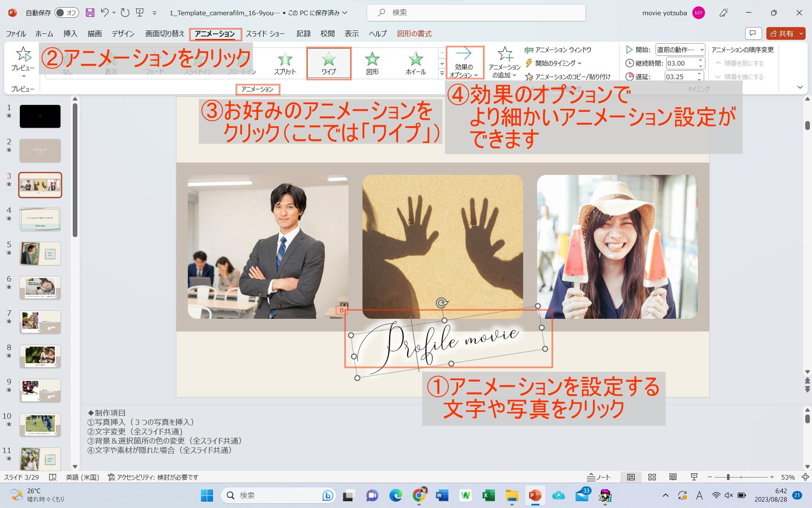
Task: Click 順番を後にする reorder button
Action: point(739,77)
